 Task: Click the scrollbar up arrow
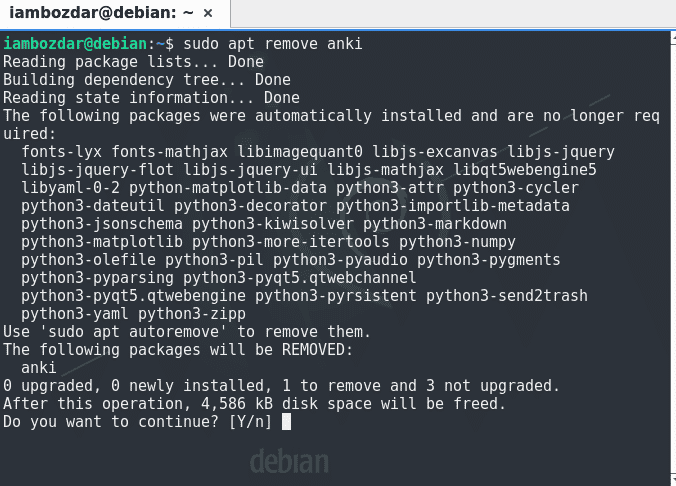(x=673, y=38)
